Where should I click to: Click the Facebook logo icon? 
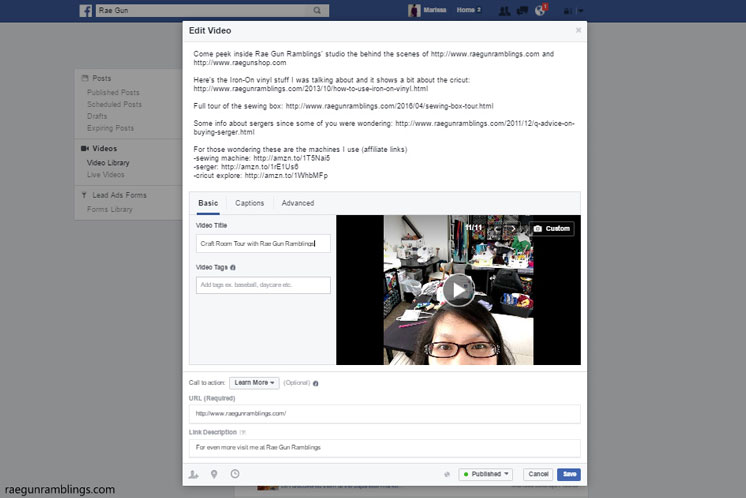point(86,10)
